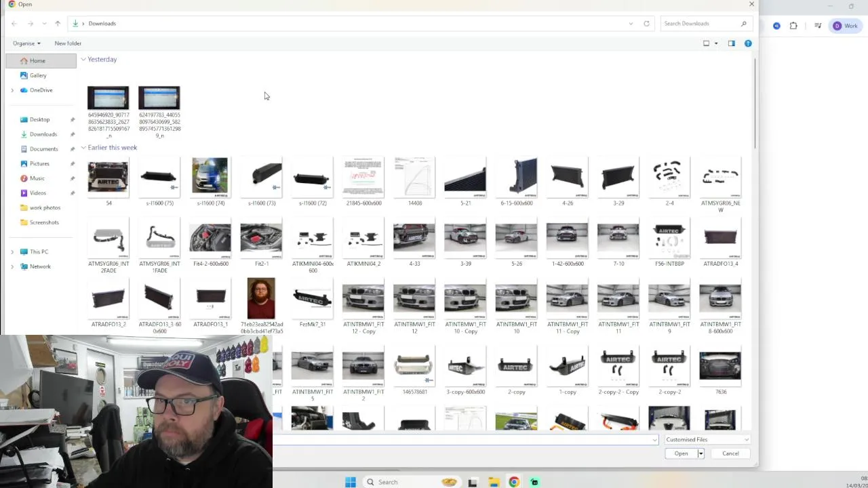
Task: Open the file name history dropdown
Action: 654,440
